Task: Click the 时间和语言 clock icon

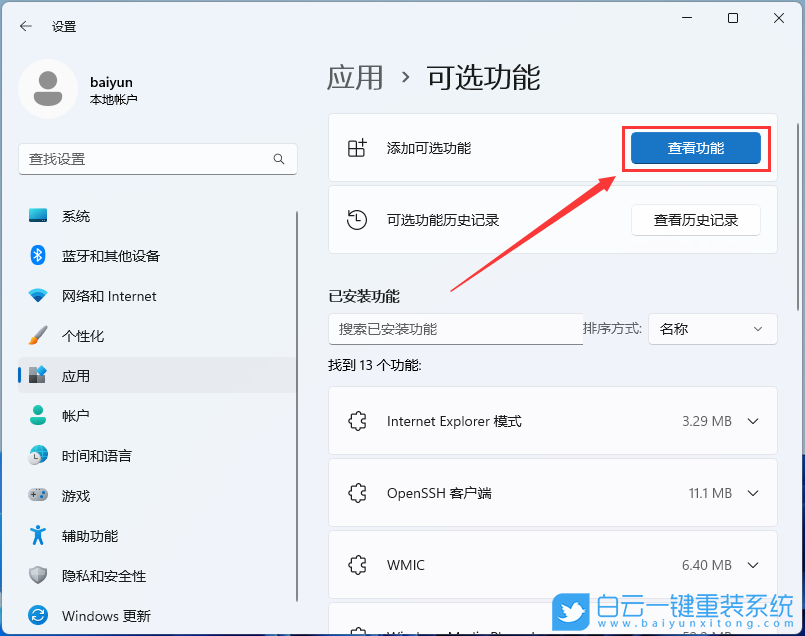Action: [37, 455]
